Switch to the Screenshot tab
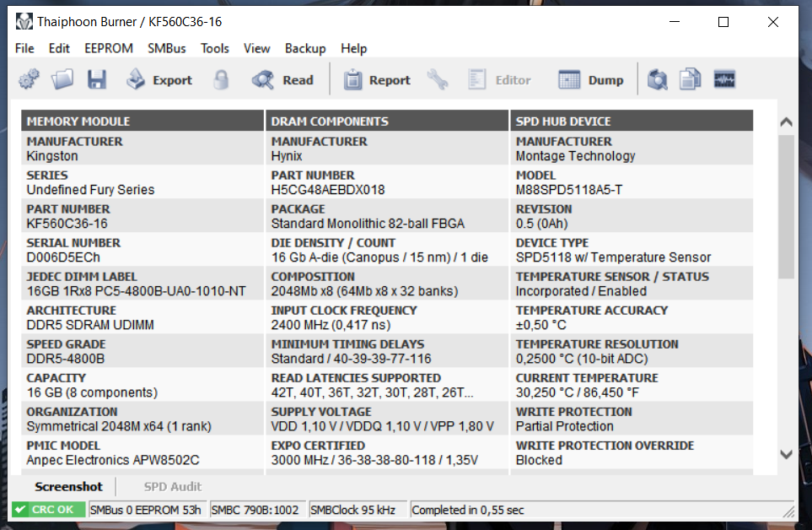This screenshot has height=530, width=812. [x=68, y=486]
